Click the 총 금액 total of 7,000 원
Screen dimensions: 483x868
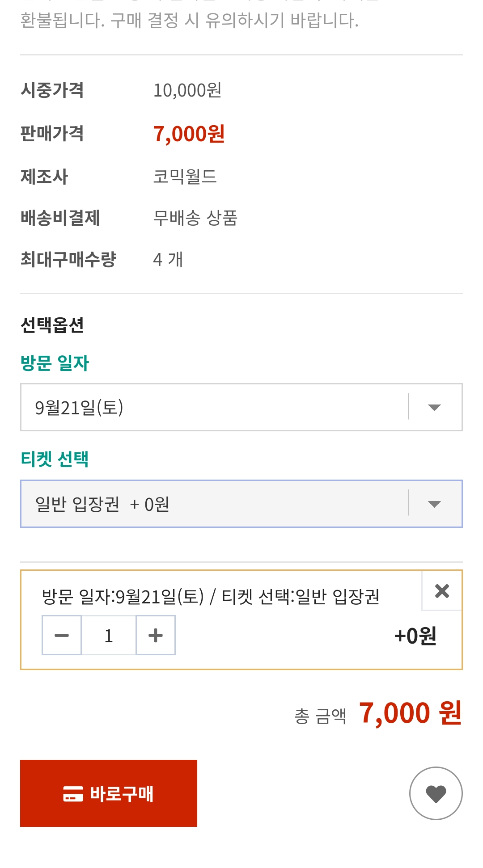410,713
